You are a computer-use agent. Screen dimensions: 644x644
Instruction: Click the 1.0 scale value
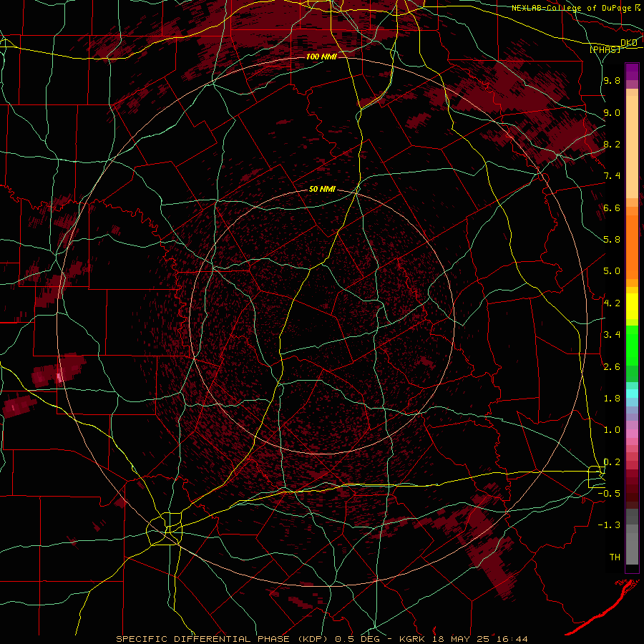612,430
